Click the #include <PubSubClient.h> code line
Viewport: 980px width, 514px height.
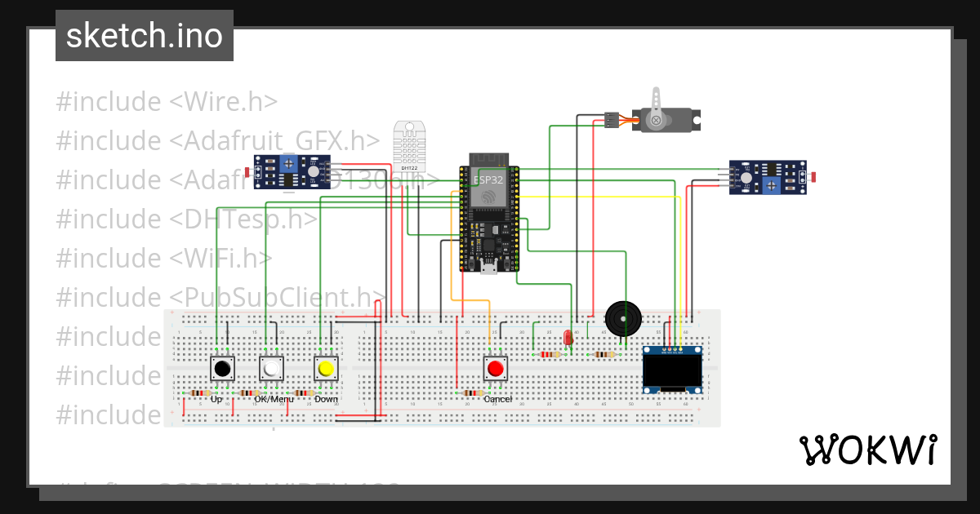point(220,297)
